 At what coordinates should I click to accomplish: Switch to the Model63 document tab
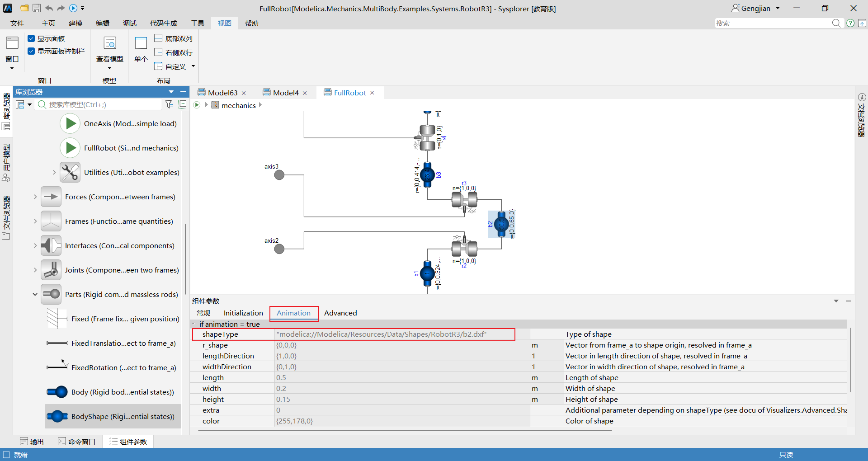[222, 93]
